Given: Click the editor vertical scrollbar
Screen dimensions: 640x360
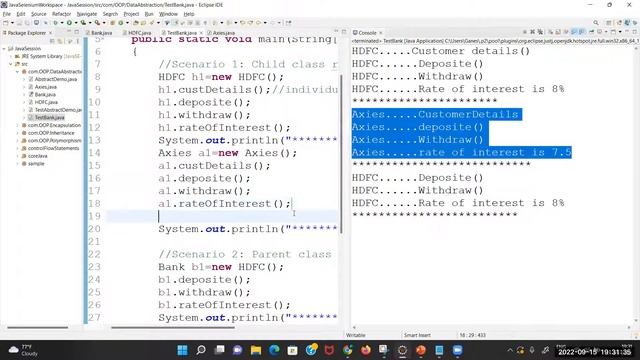Looking at the screenshot, I should pos(341,153).
